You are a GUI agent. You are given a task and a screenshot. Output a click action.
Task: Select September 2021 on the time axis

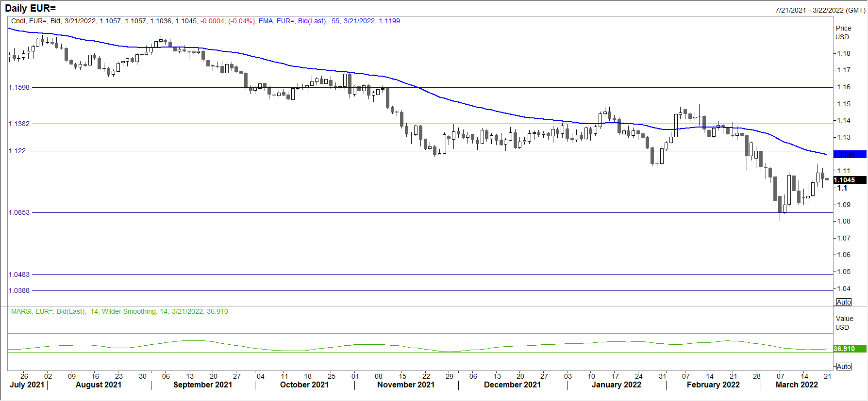click(x=202, y=385)
